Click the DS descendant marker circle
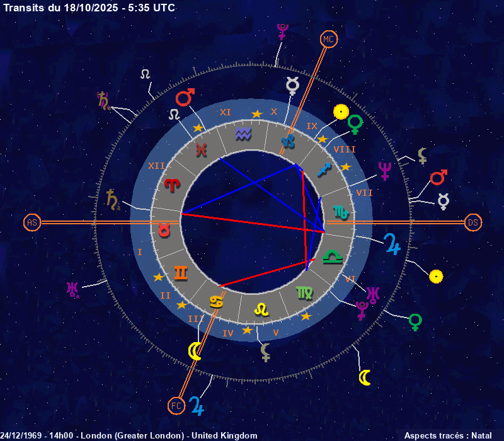The width and height of the screenshot is (504, 441). tap(473, 222)
